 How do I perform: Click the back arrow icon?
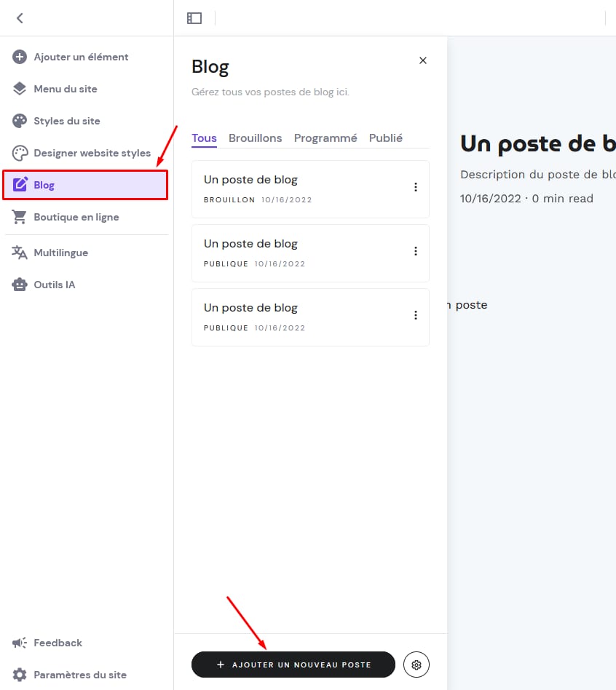(20, 18)
